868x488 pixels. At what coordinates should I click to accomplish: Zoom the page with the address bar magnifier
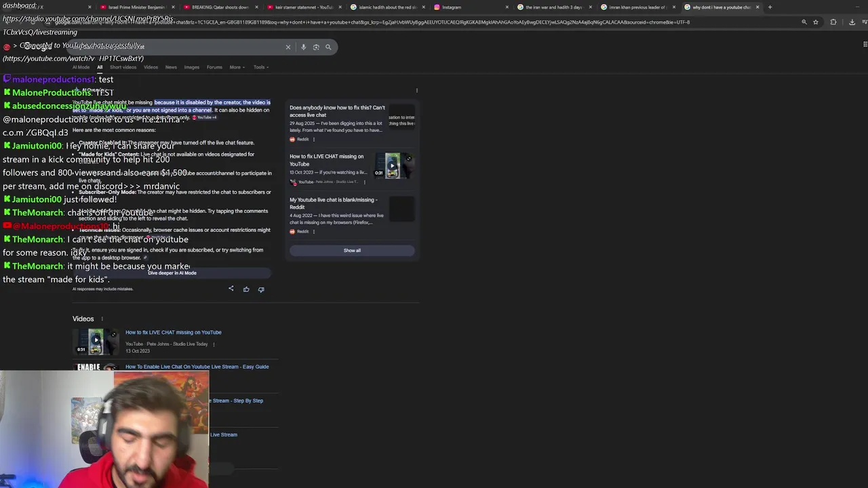coord(804,22)
